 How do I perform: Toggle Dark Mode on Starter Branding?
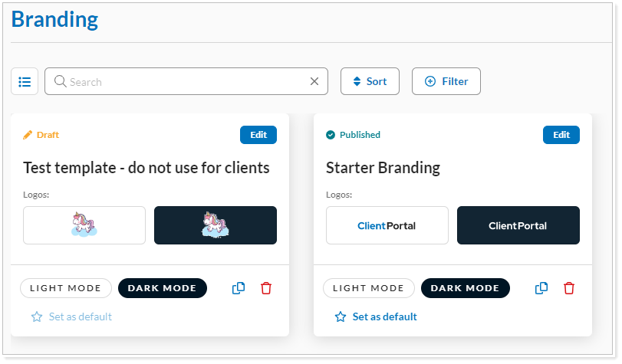(465, 288)
